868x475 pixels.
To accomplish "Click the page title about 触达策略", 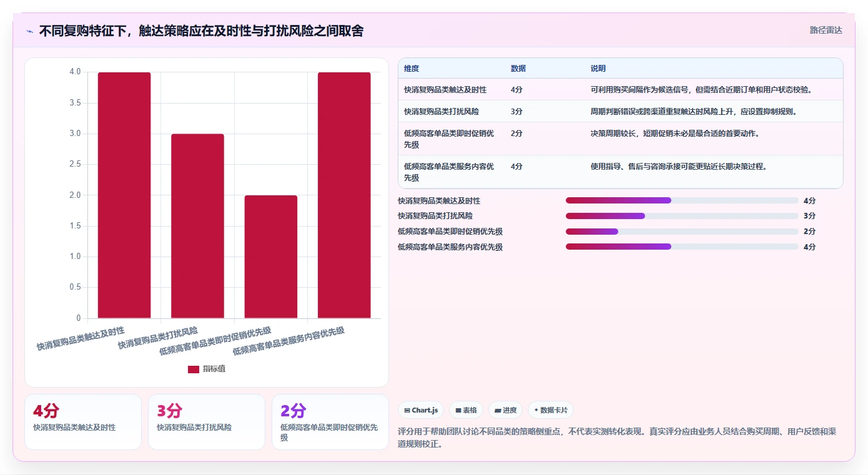I will [202, 31].
